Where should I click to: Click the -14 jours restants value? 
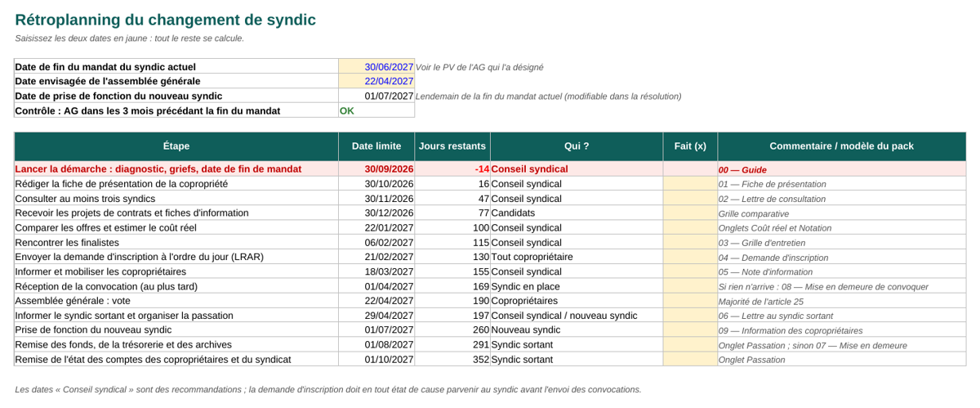(x=452, y=169)
